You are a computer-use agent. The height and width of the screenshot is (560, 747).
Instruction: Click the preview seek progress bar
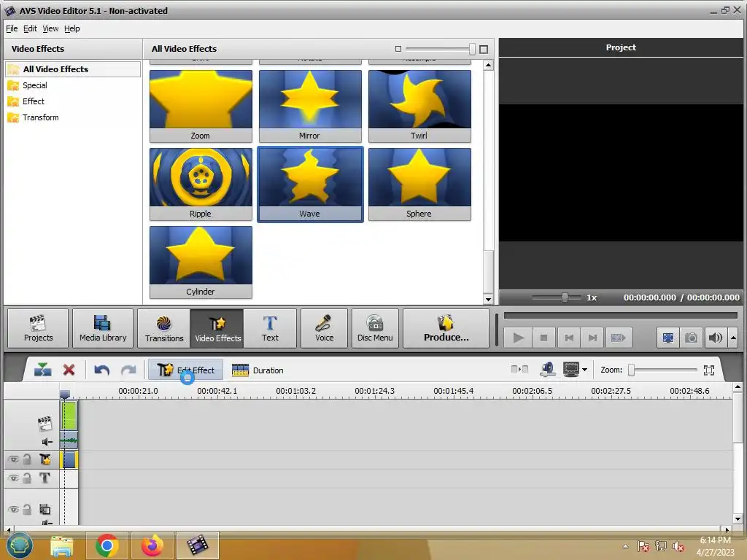(x=620, y=315)
